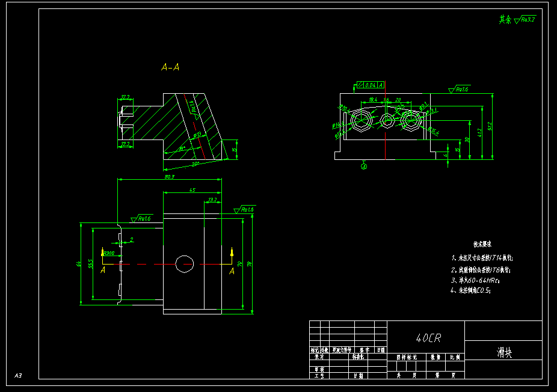Click the Ra1.6 symbol above the front view
The image size is (557, 392).
pyautogui.click(x=460, y=89)
